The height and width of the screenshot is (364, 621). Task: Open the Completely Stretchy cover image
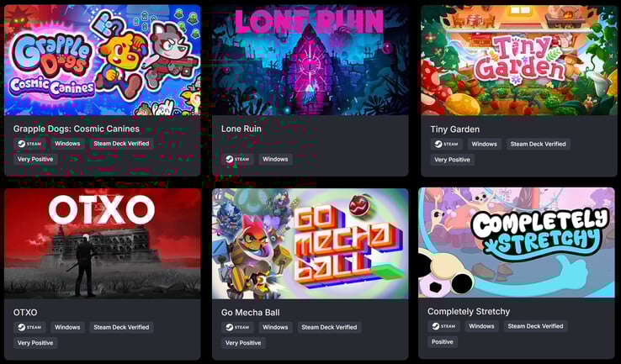[x=517, y=243]
